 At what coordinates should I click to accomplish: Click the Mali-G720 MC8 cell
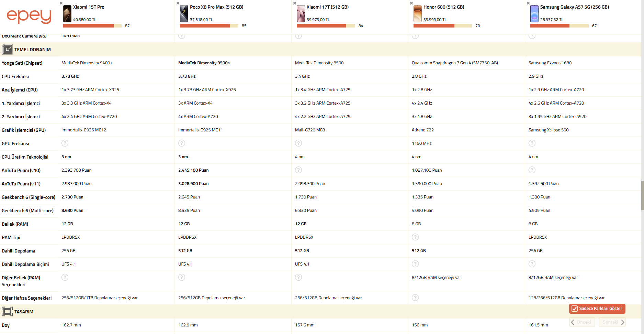(x=310, y=130)
